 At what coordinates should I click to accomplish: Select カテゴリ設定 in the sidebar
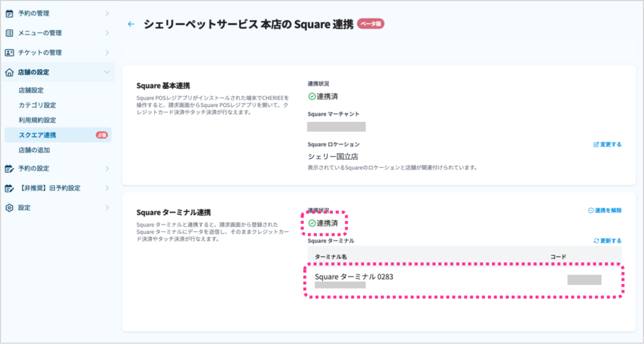click(37, 105)
